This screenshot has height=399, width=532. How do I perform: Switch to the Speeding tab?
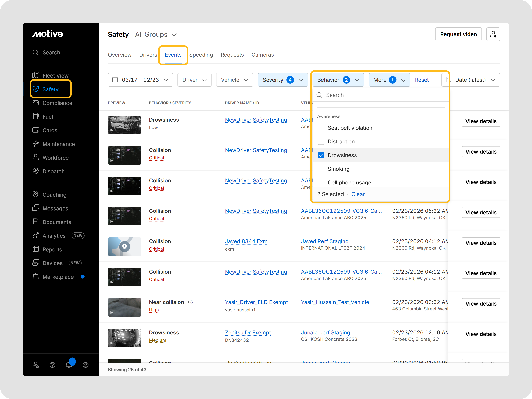pos(201,55)
